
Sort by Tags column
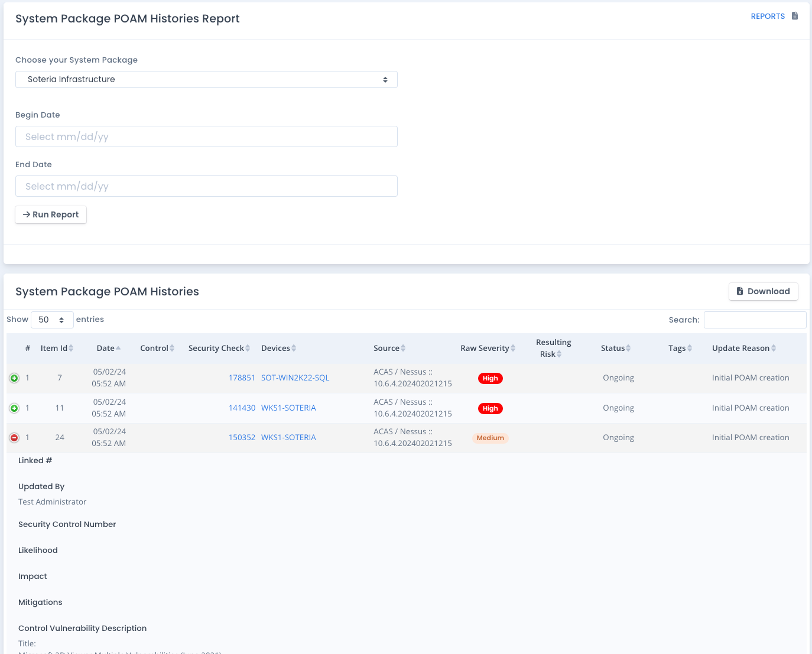[680, 349]
